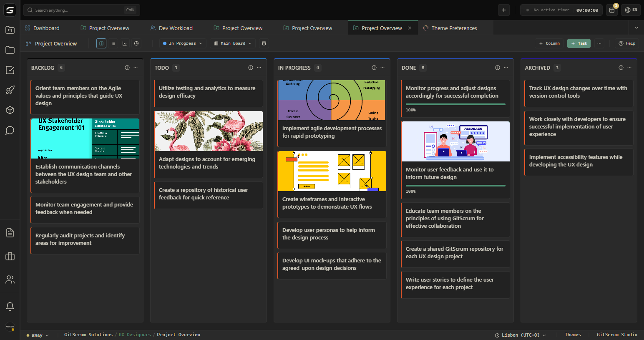Screen dimensions: 644x340
Task: Click the notifications bell in the sidebar
Action: click(10, 306)
